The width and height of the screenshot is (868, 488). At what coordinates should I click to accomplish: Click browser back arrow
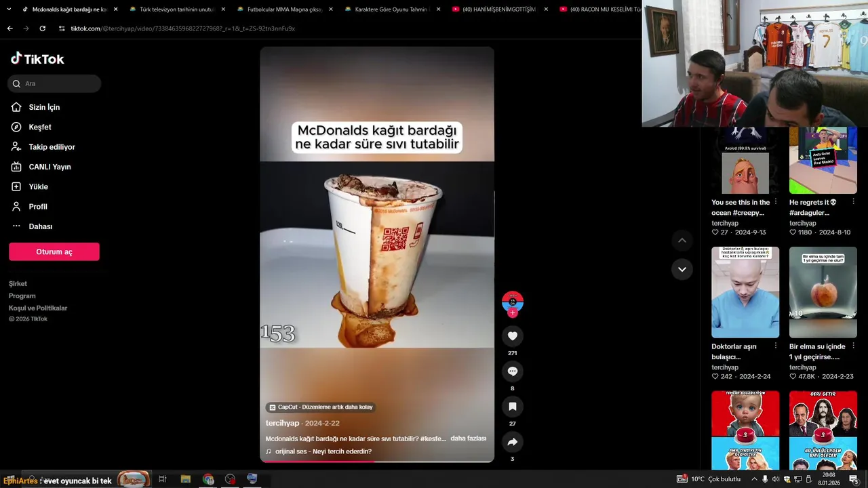tap(9, 28)
